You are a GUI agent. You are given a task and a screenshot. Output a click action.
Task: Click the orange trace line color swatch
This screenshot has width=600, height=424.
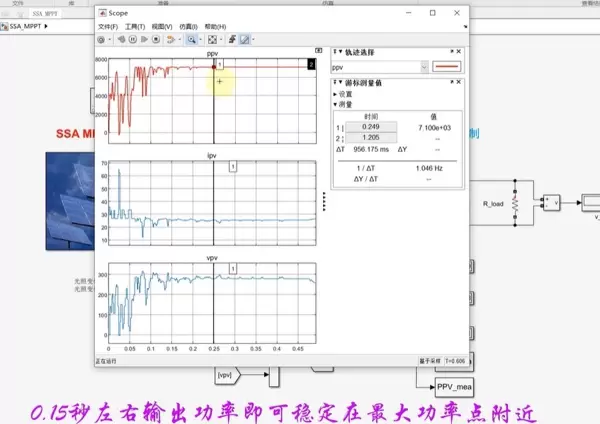pyautogui.click(x=448, y=67)
